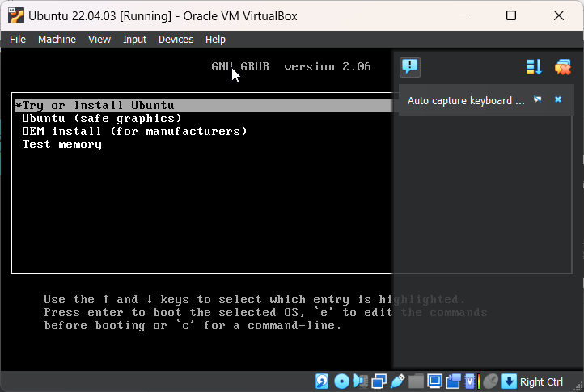
Task: Click the mouse integration status icon
Action: tap(490, 381)
